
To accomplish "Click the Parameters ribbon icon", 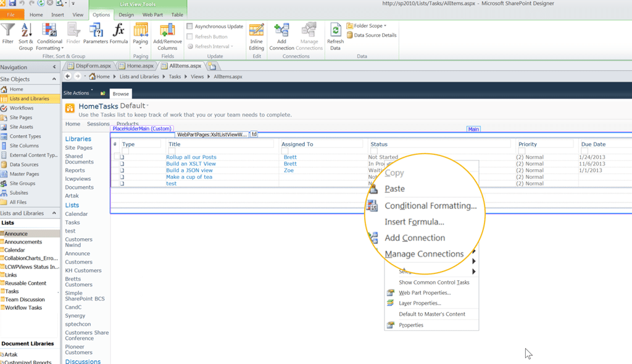I will click(96, 33).
